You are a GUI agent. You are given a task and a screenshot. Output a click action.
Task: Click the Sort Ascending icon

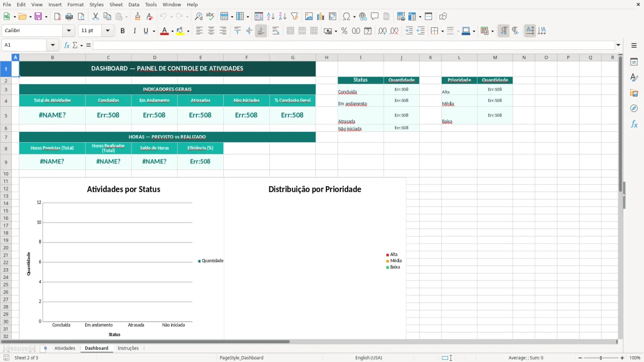click(271, 17)
